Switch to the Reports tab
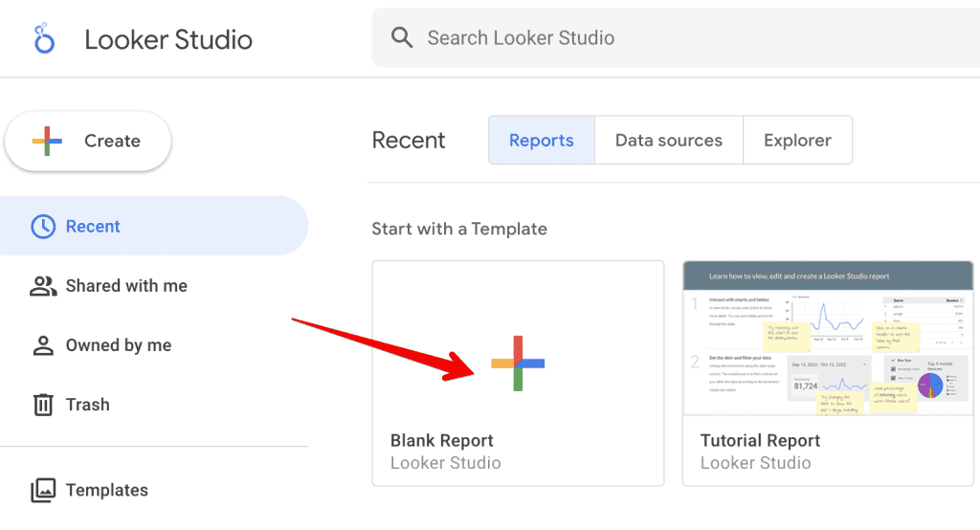 point(542,140)
